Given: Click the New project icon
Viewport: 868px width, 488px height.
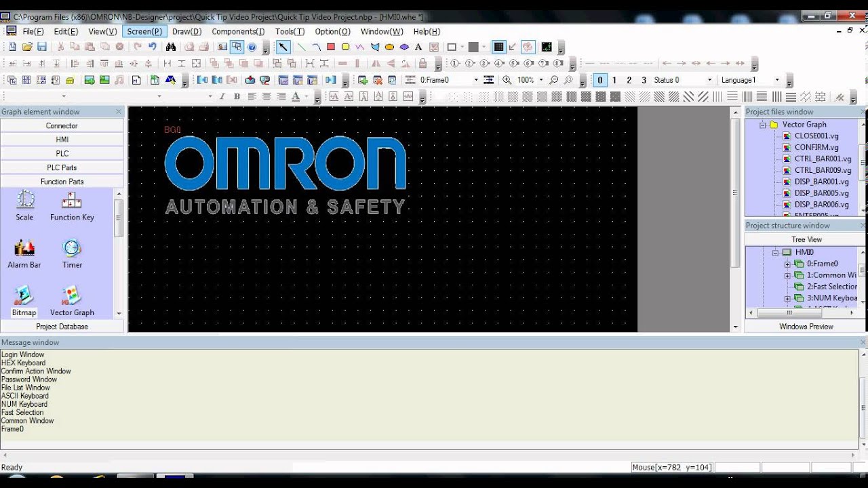Looking at the screenshot, I should point(12,47).
